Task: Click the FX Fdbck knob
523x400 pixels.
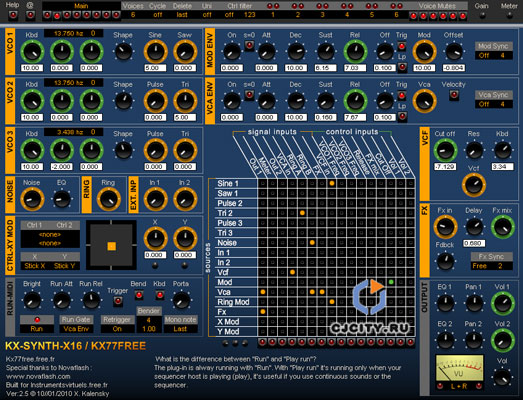Action: [445, 261]
